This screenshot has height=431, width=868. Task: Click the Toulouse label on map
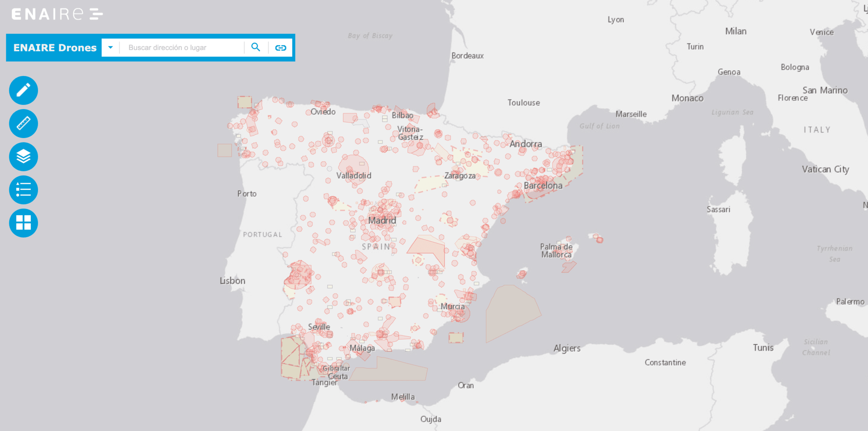point(523,103)
